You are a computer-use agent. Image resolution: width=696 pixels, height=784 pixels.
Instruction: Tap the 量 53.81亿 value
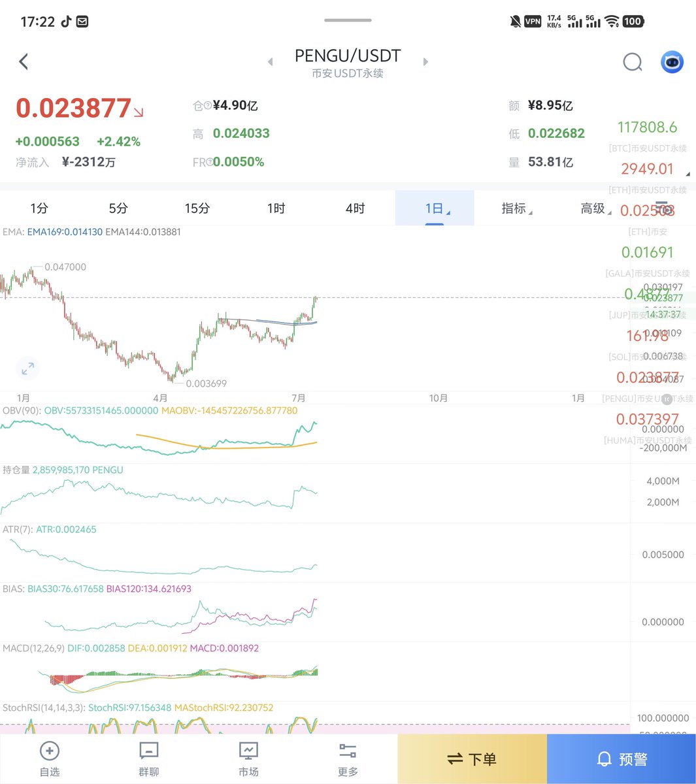point(550,162)
